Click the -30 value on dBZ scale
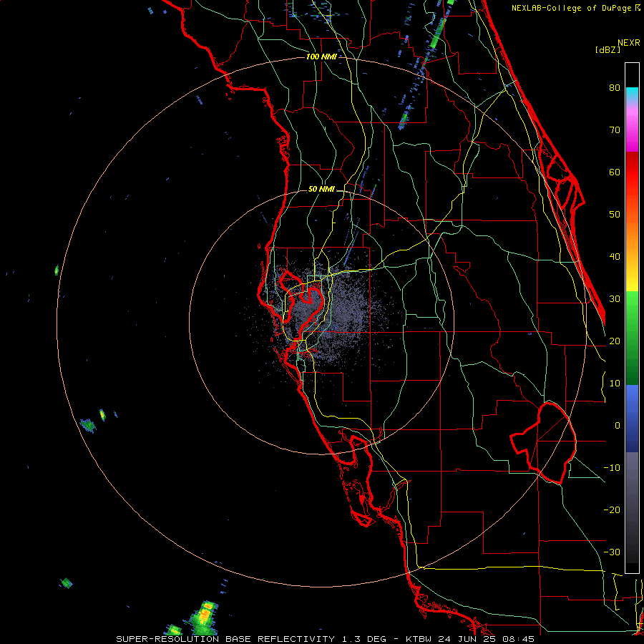 (612, 552)
